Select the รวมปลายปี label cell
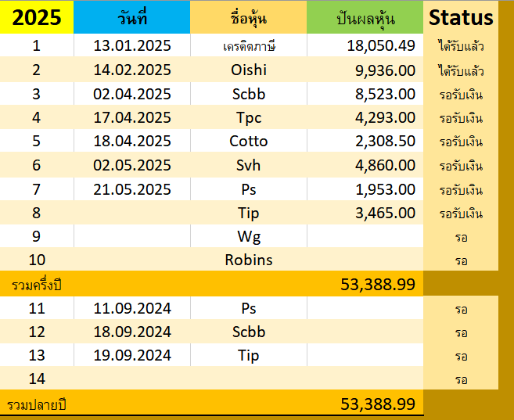This screenshot has width=514, height=420. tap(37, 405)
